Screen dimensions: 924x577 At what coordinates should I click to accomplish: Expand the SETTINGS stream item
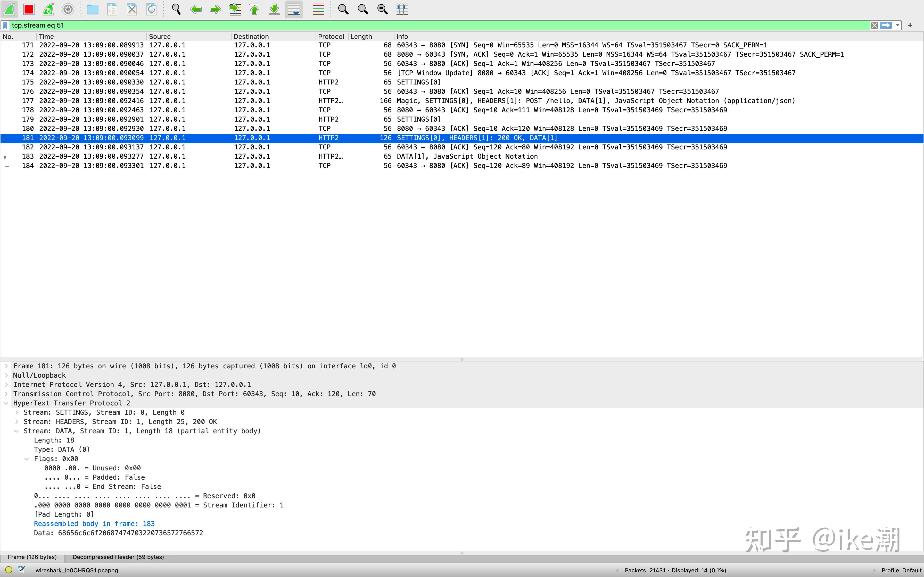coord(17,412)
